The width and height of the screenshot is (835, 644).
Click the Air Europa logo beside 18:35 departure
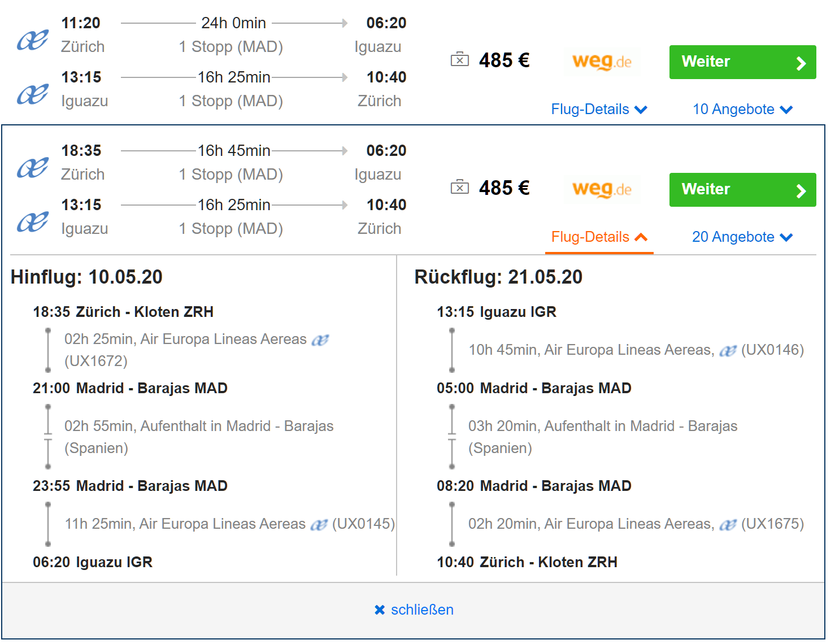pyautogui.click(x=33, y=168)
